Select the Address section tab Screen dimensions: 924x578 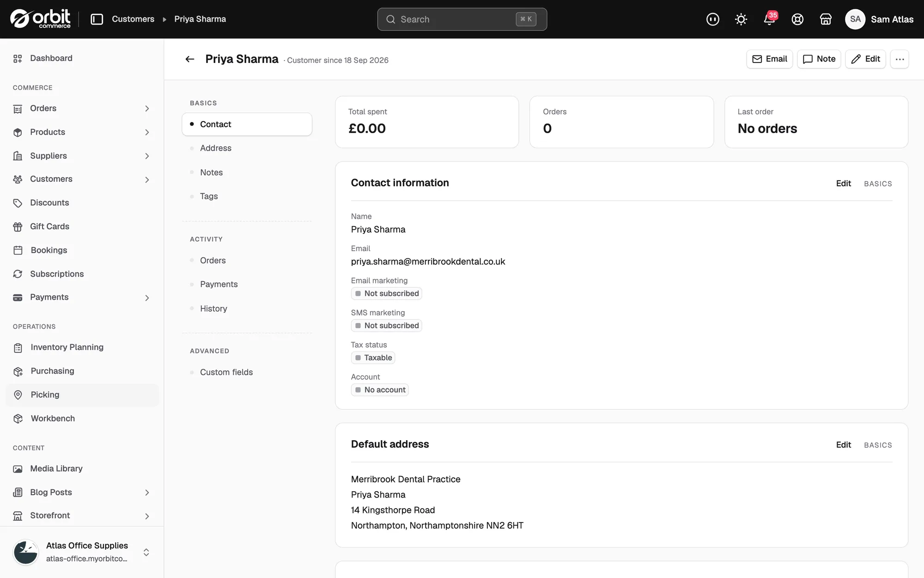tap(247, 148)
